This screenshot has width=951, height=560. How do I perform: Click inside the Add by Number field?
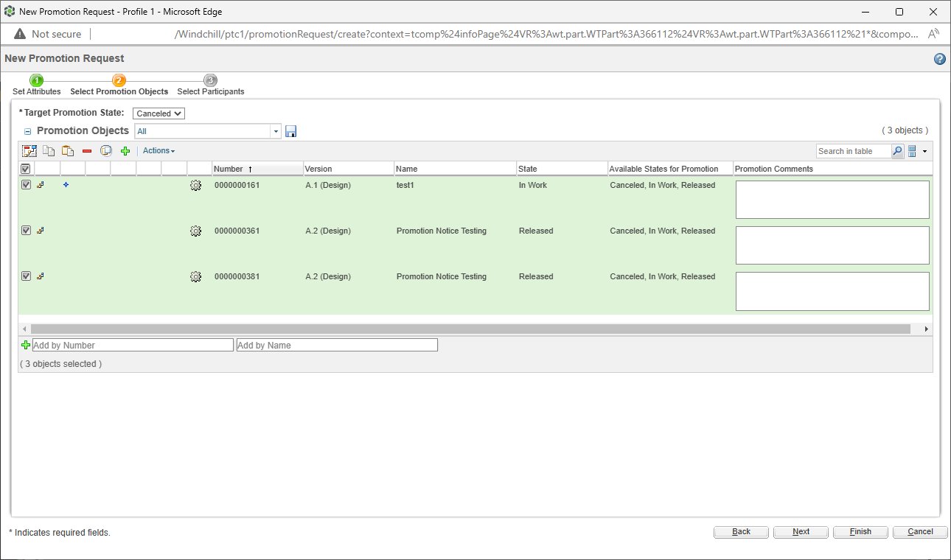tap(133, 344)
